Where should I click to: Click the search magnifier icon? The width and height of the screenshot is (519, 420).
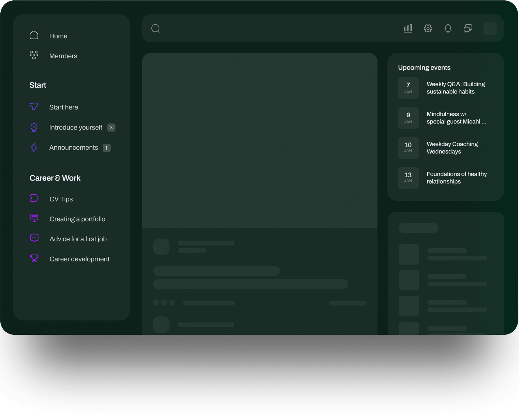tap(155, 28)
